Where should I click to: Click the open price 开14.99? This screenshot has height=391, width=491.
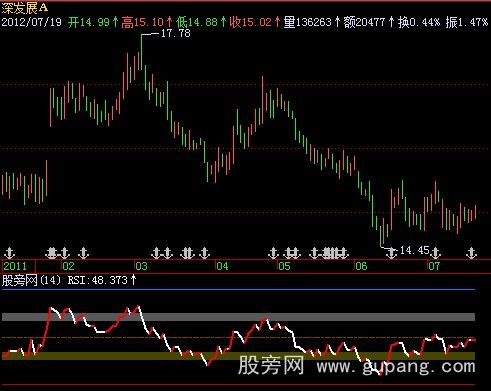[x=89, y=22]
